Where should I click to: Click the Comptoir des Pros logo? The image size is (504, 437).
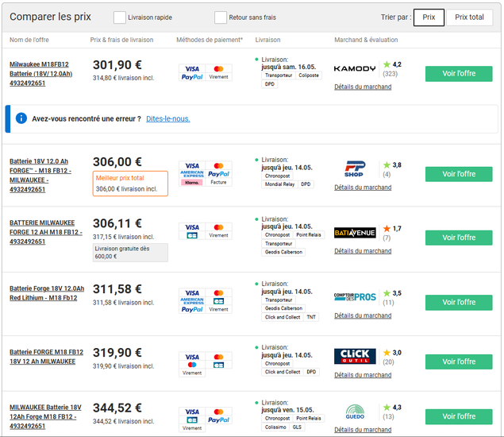pos(355,297)
